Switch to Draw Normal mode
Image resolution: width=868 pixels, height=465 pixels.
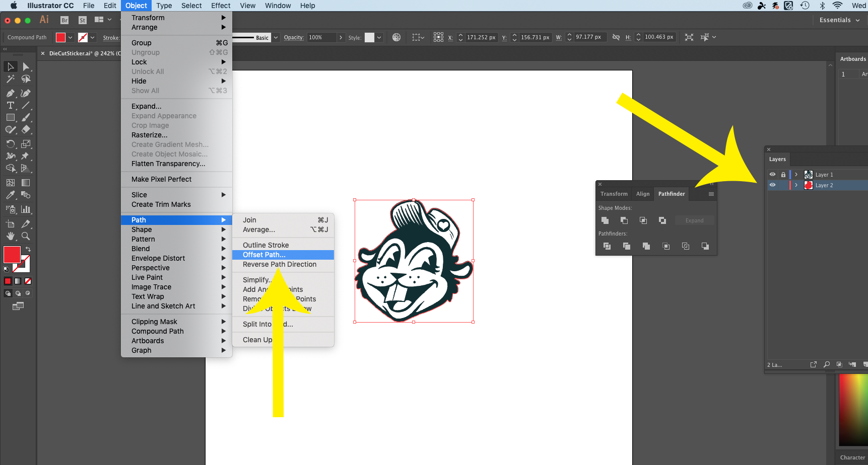8,293
